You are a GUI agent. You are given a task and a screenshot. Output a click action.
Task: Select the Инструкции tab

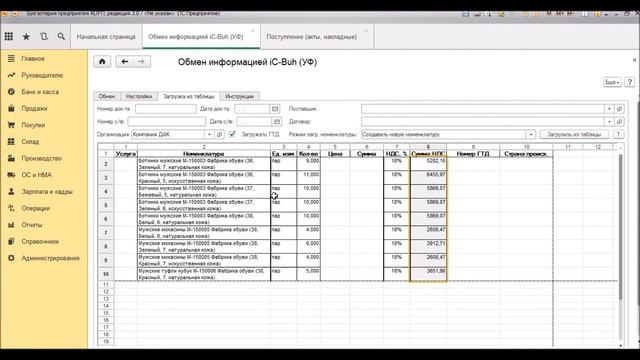[240, 96]
